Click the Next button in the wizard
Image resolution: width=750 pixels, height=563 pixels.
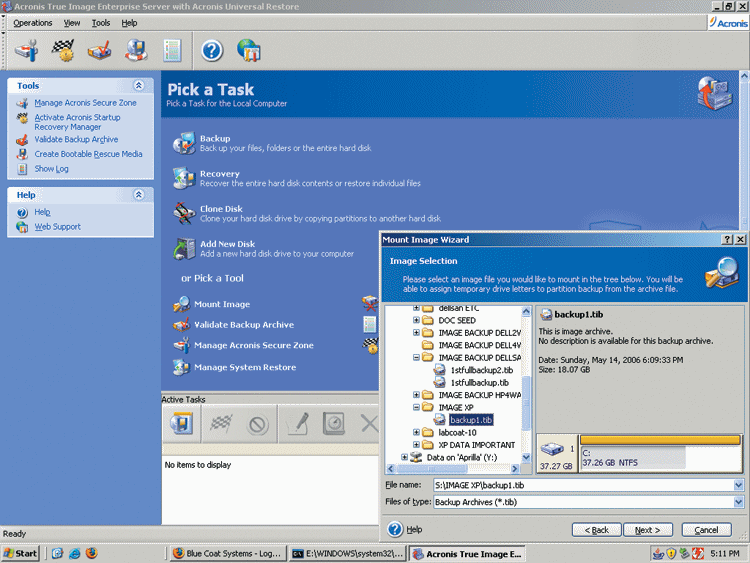click(648, 530)
